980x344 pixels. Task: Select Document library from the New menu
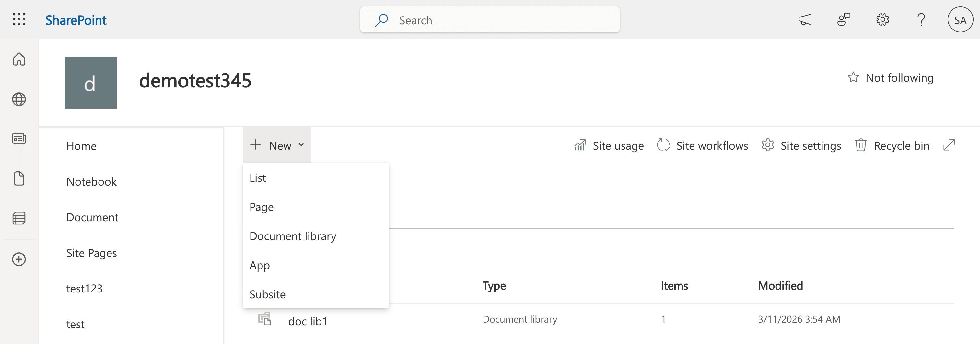[x=293, y=236]
